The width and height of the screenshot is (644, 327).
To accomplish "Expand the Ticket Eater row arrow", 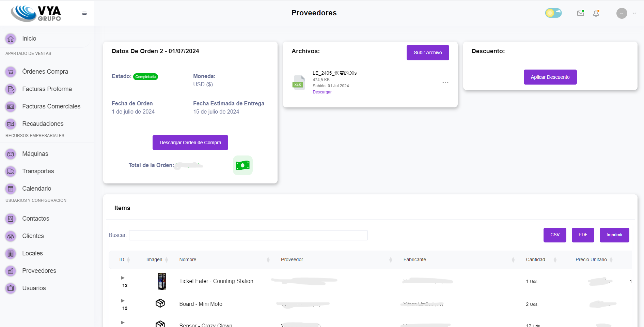I will click(x=123, y=278).
